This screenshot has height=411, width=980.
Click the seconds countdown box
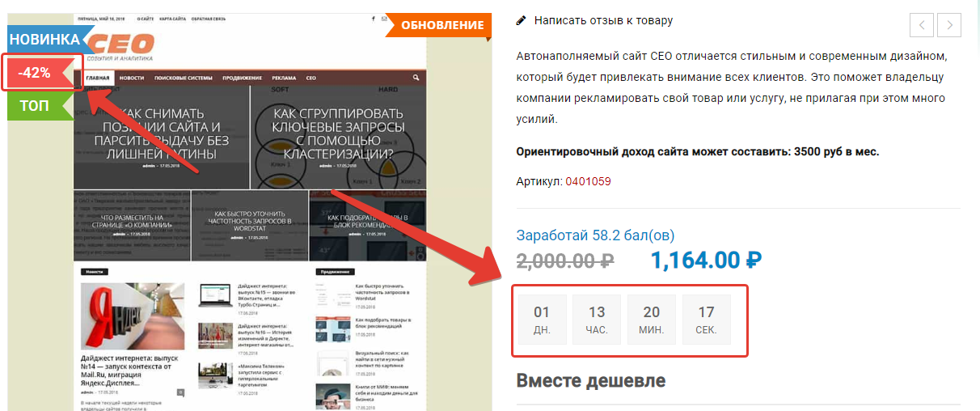click(x=706, y=320)
